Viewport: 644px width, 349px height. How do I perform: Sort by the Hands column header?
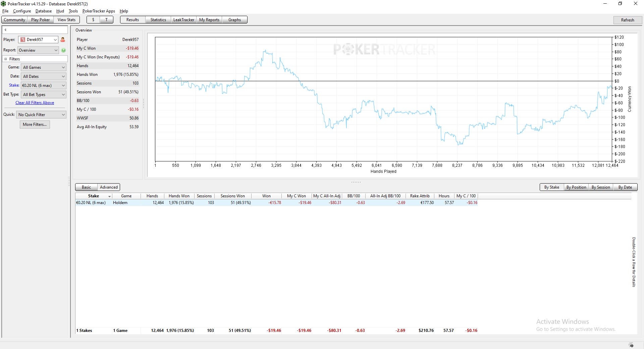[152, 196]
